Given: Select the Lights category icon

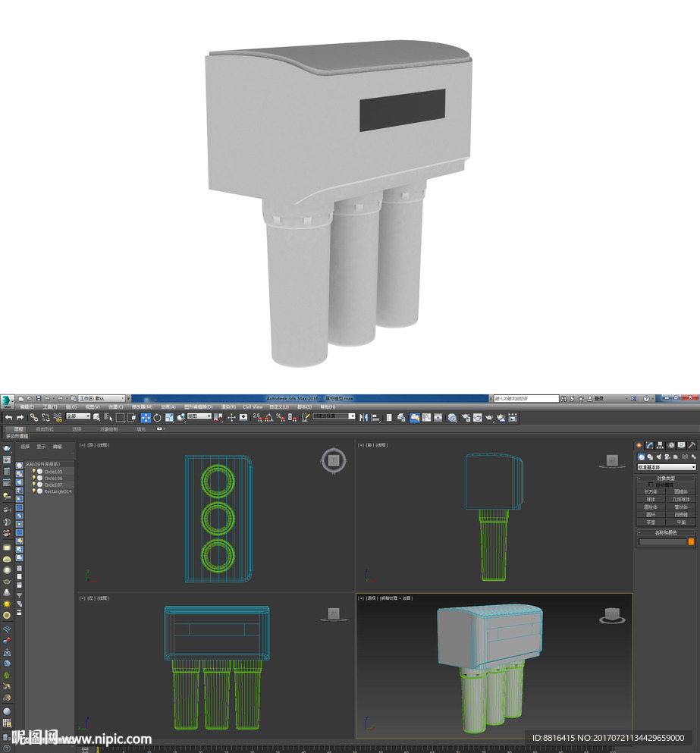Looking at the screenshot, I should coord(659,457).
